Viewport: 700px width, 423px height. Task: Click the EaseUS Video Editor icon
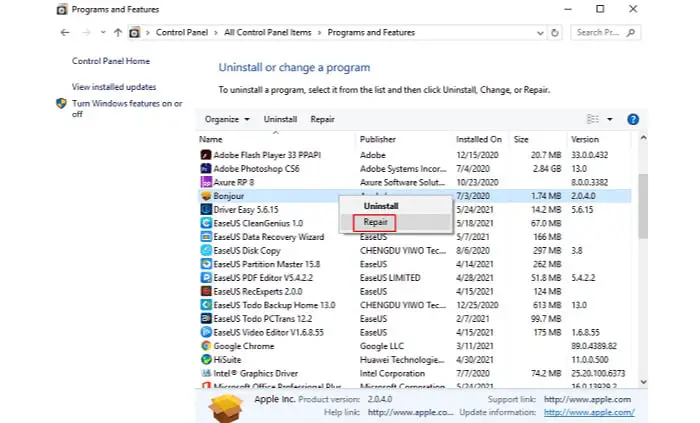206,332
